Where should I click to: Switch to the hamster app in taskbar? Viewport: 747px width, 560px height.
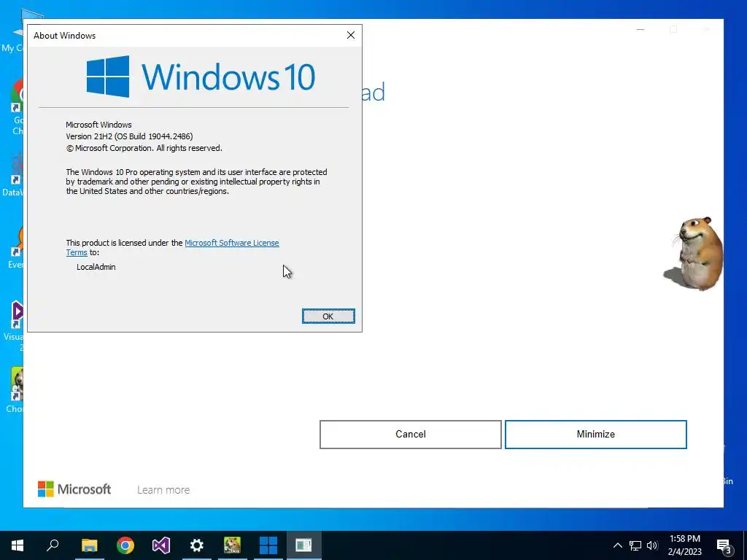click(x=233, y=545)
